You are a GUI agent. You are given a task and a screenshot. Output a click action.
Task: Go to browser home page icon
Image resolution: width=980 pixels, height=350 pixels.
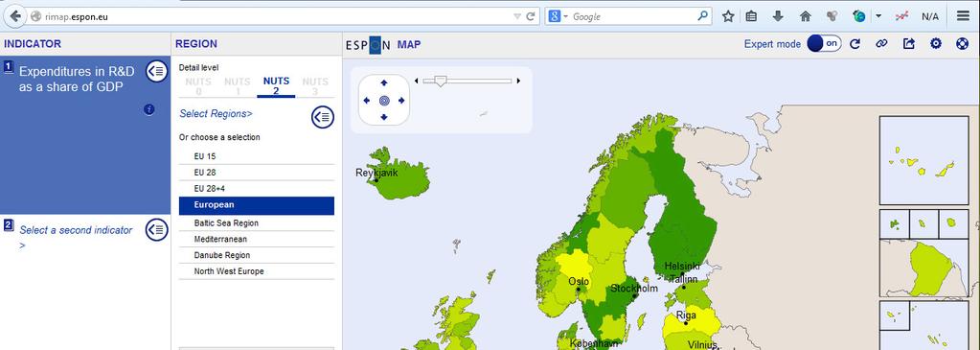(x=805, y=17)
